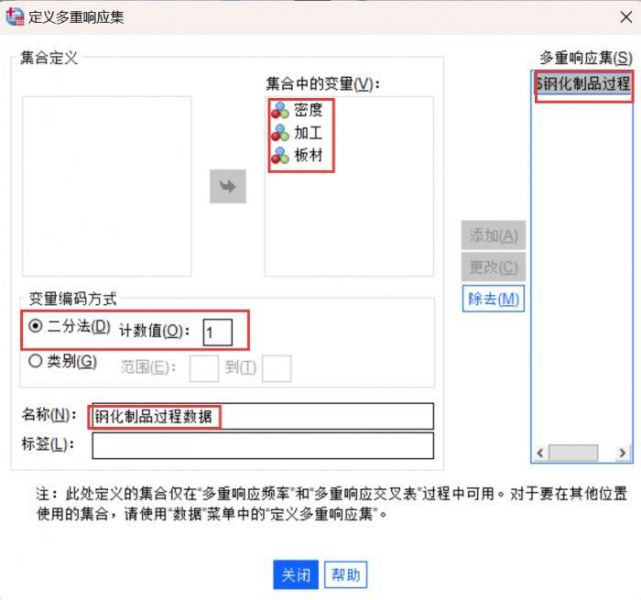This screenshot has width=641, height=600.
Task: Click the scrollbar left arrow in response sets list
Action: [x=540, y=453]
